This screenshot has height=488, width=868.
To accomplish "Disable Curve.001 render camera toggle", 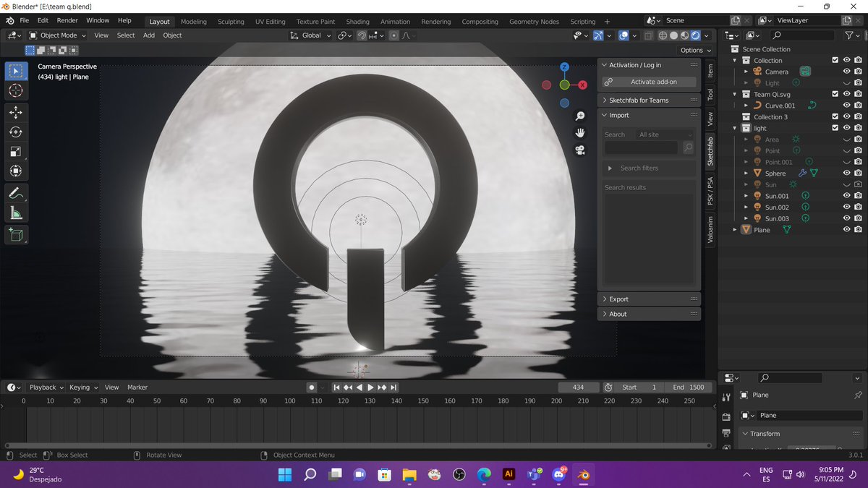I will (857, 106).
